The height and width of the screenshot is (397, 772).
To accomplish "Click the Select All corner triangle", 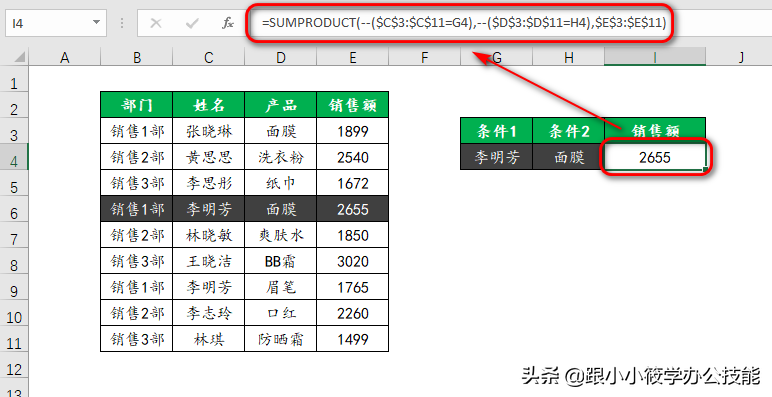I will coord(19,58).
